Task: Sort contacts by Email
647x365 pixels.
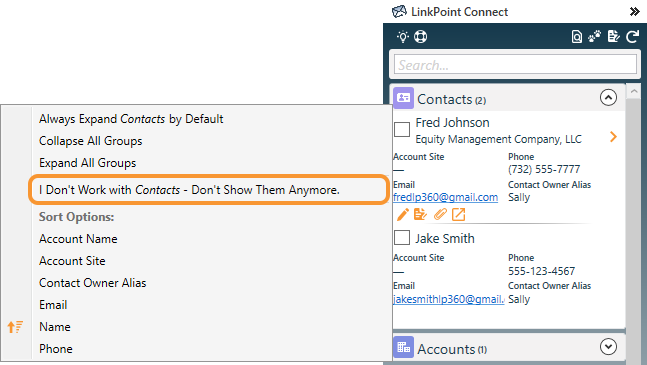Action: coord(53,305)
